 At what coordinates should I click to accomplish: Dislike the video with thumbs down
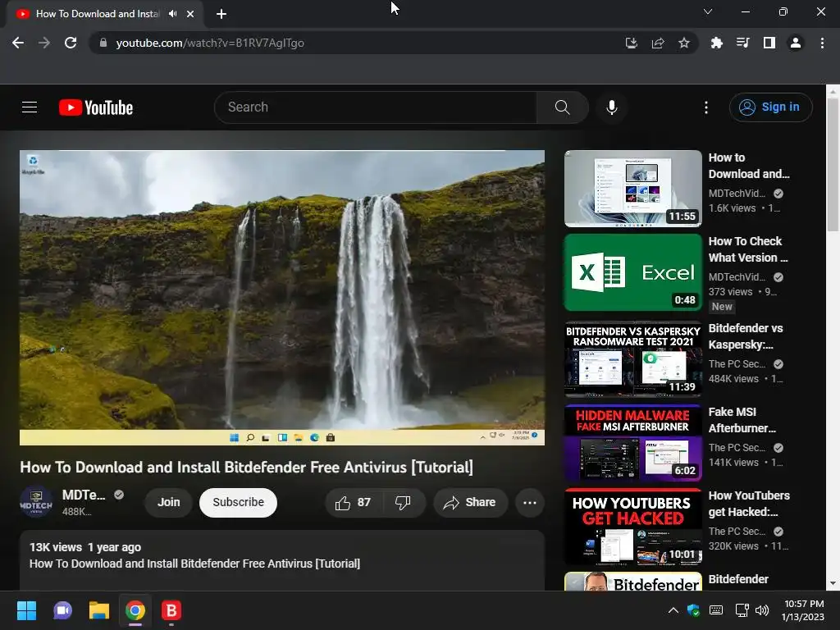(403, 503)
